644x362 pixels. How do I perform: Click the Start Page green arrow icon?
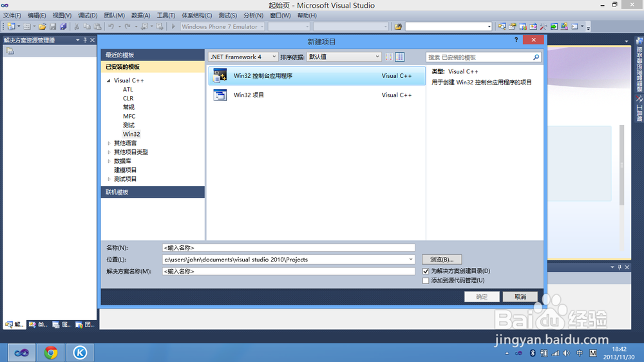(554, 26)
